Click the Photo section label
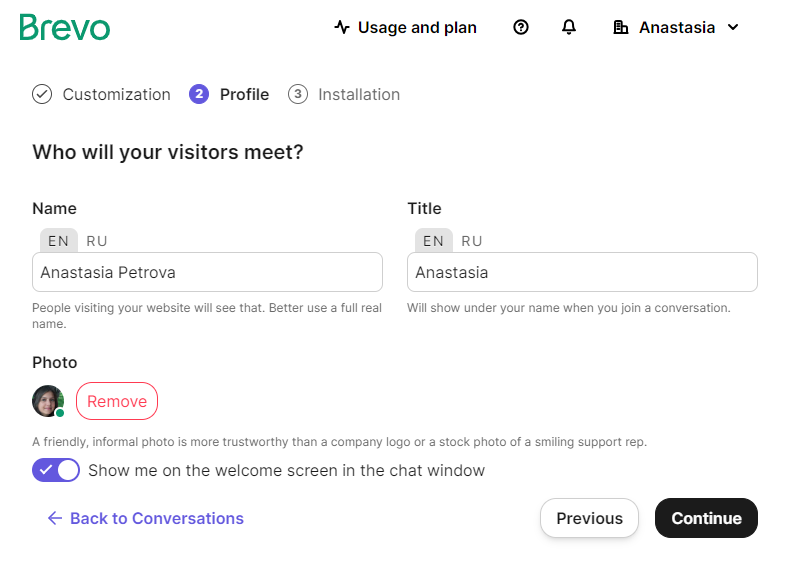Viewport: 788px width, 567px height. click(x=55, y=362)
